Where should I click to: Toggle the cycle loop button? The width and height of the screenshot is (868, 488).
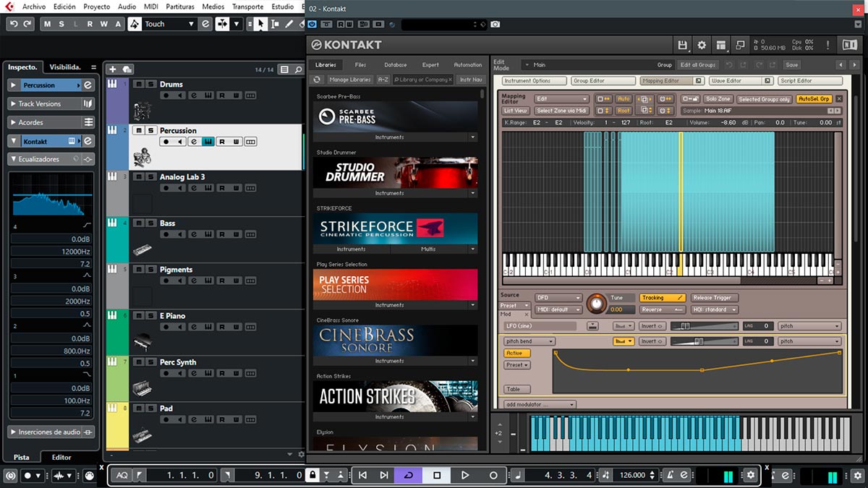click(x=409, y=475)
